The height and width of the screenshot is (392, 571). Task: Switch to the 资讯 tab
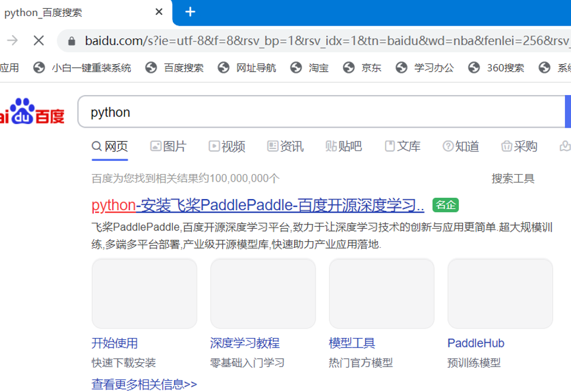[x=285, y=146]
